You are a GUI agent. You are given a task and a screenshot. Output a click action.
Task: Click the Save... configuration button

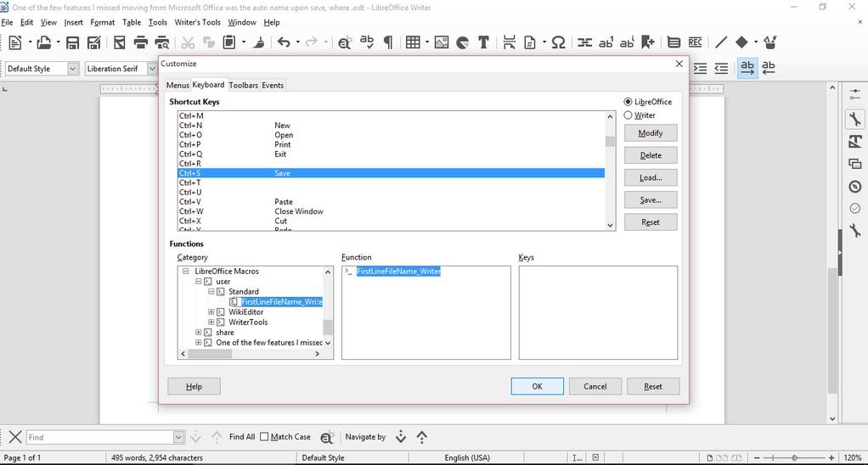coord(651,199)
